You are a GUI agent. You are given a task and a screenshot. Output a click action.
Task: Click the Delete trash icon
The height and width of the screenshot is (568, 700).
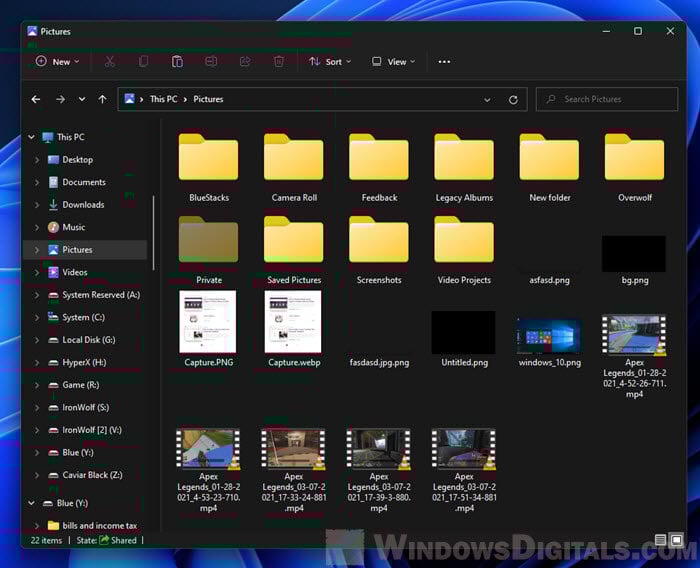tap(279, 62)
